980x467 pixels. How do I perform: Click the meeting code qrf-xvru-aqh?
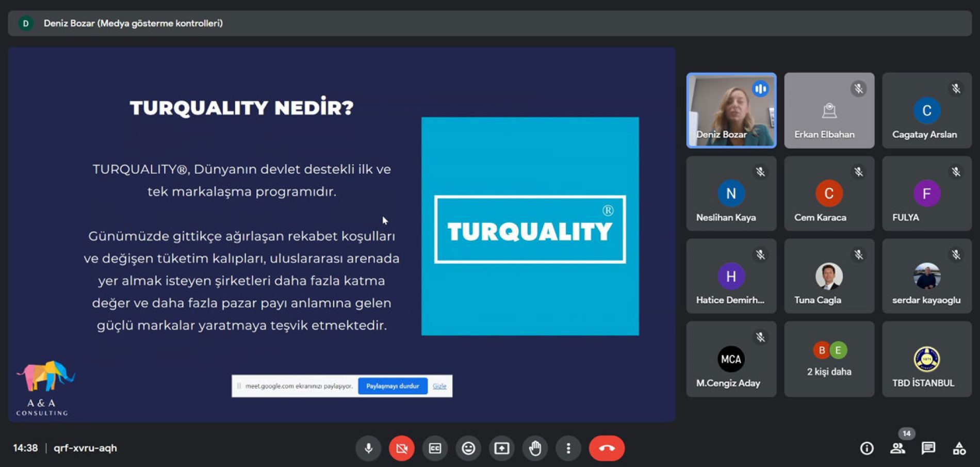85,448
